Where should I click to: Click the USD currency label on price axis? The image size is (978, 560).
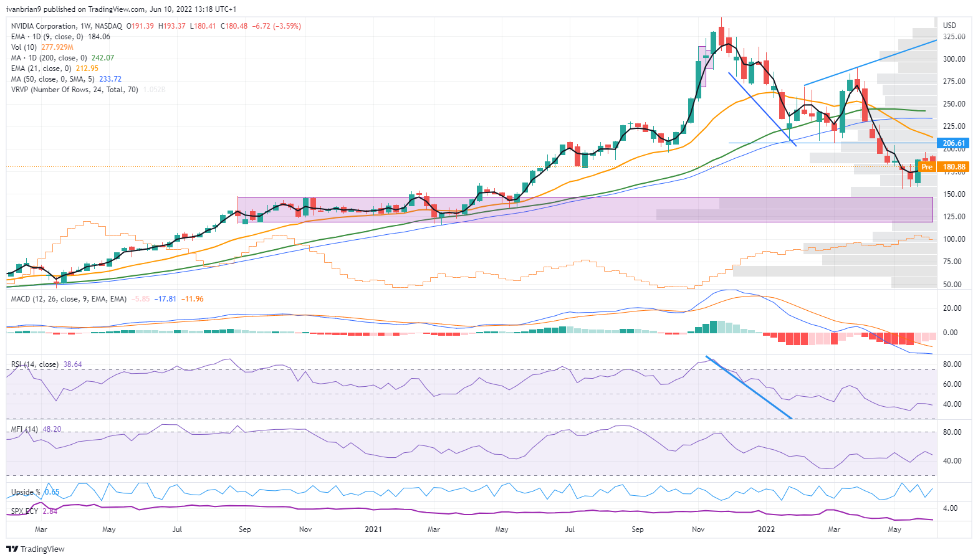point(949,26)
